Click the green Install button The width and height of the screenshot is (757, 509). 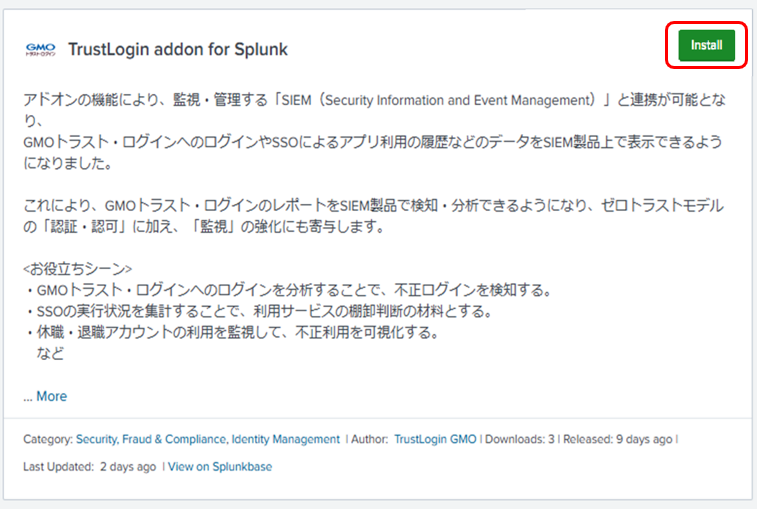coord(706,45)
